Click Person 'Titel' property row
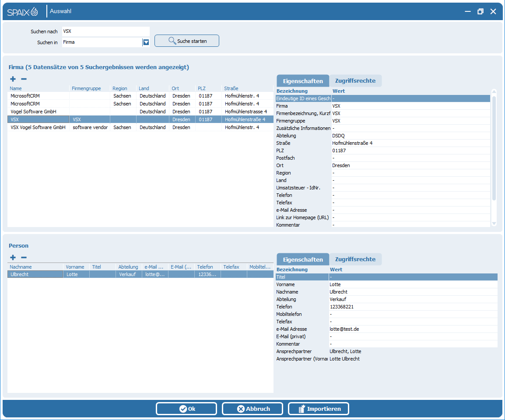 (x=386, y=277)
